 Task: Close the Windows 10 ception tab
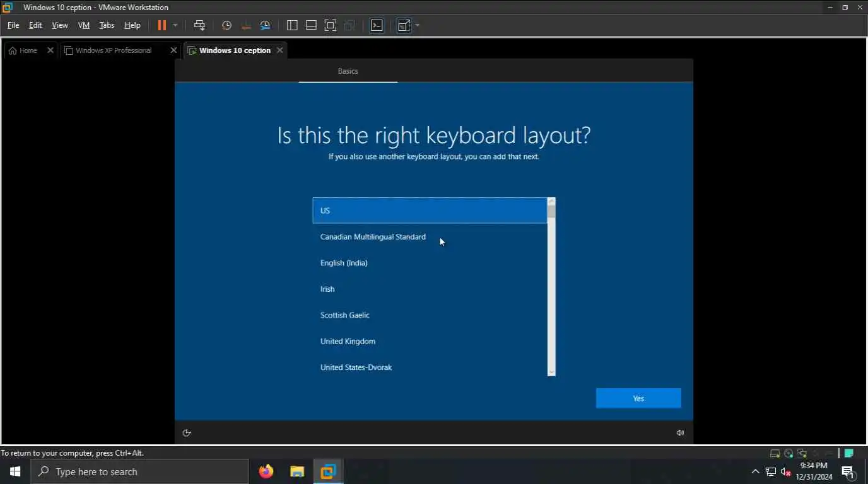(x=279, y=50)
